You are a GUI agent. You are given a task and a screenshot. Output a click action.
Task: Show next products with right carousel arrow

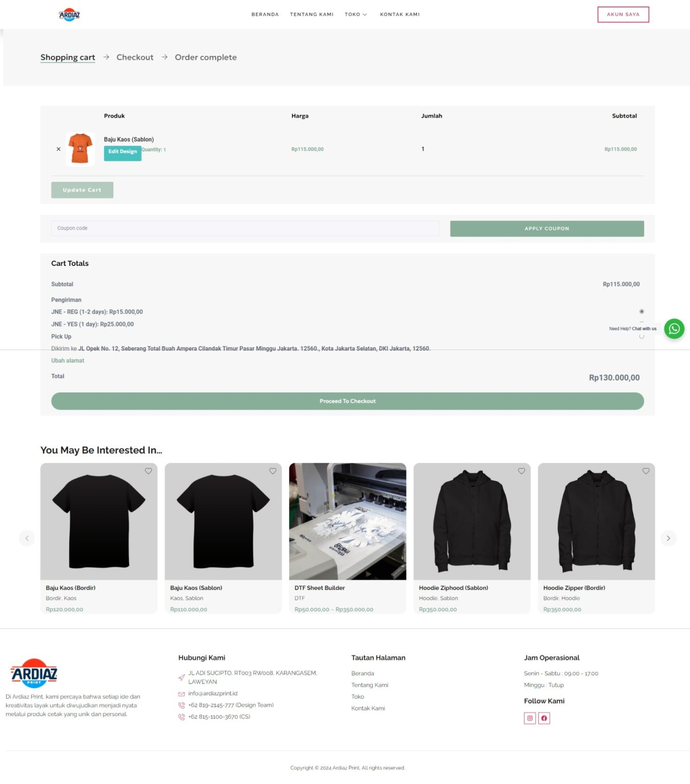tap(668, 538)
